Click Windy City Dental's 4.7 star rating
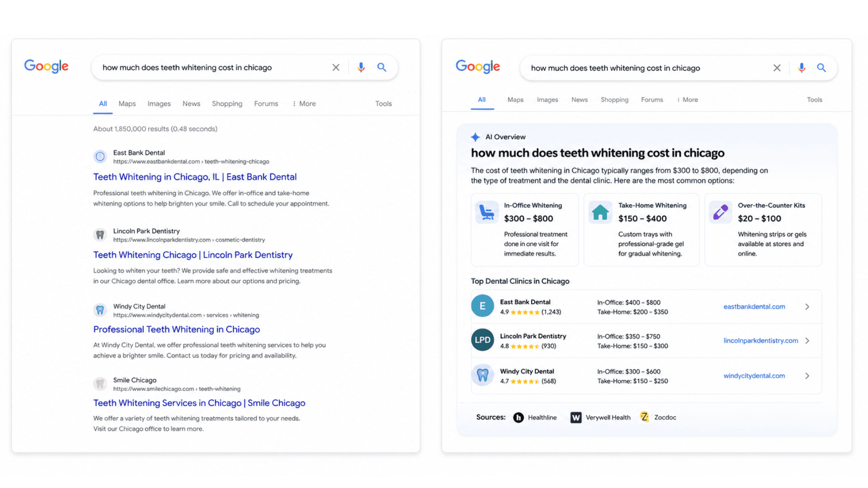This screenshot has height=488, width=868. click(525, 381)
